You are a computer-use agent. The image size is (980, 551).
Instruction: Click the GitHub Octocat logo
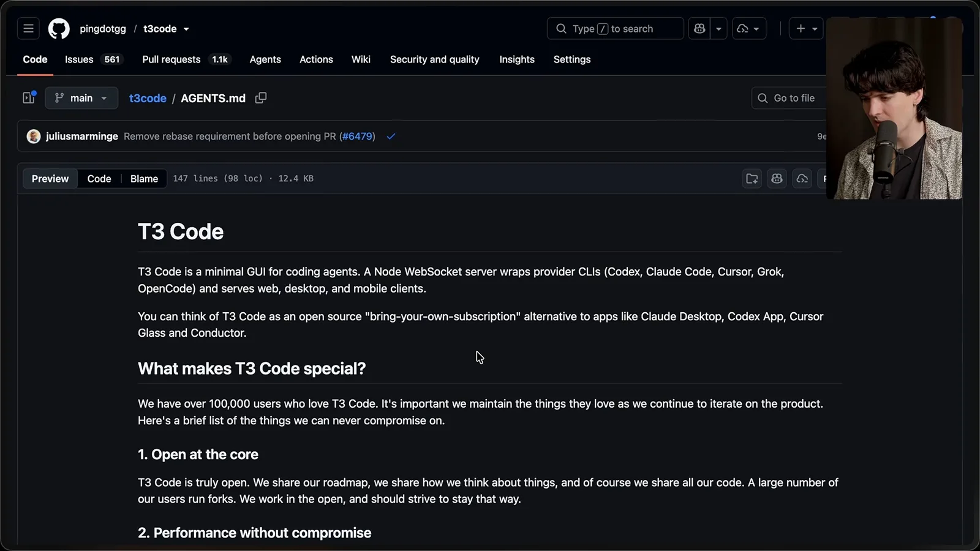pyautogui.click(x=59, y=29)
